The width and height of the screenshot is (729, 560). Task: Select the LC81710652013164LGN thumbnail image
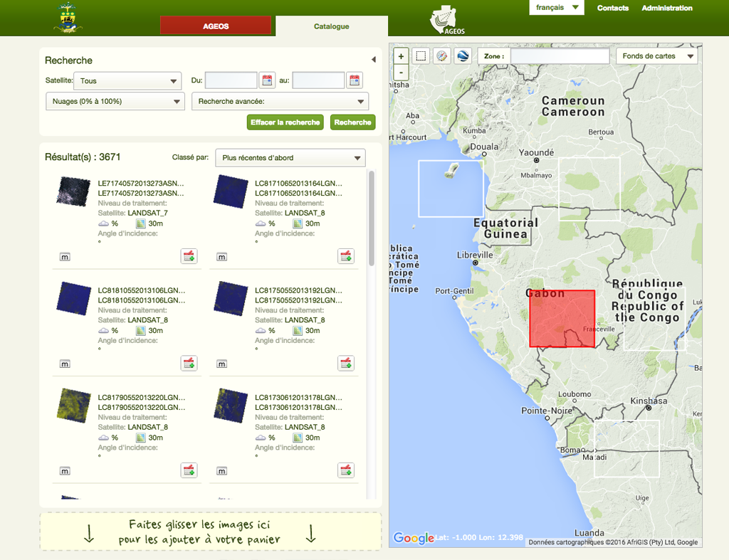(x=231, y=191)
